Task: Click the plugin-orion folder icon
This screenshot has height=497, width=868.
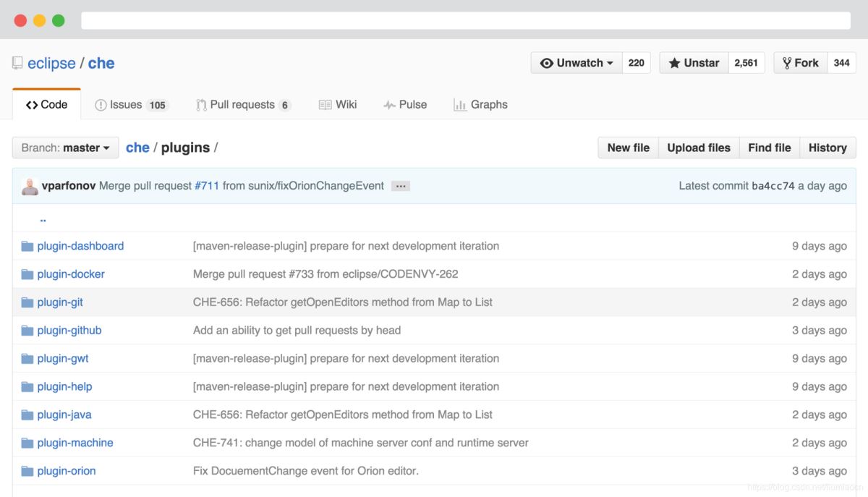Action: (27, 471)
